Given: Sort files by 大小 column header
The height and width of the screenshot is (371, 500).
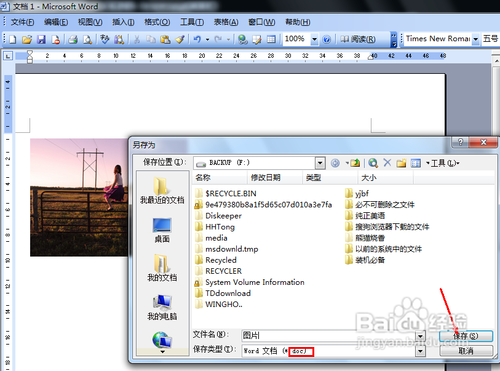Looking at the screenshot, I should (x=386, y=178).
